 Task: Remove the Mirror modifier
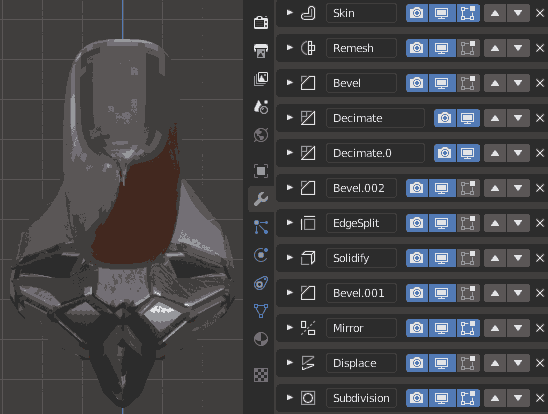(540, 328)
